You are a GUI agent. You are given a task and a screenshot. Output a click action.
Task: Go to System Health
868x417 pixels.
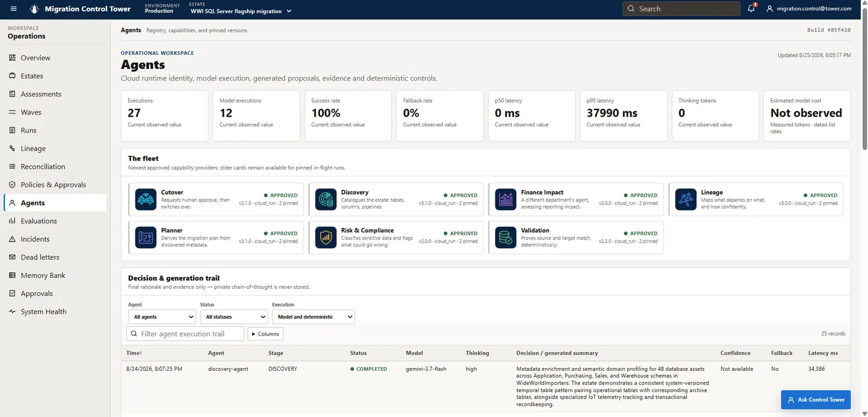coord(55,312)
